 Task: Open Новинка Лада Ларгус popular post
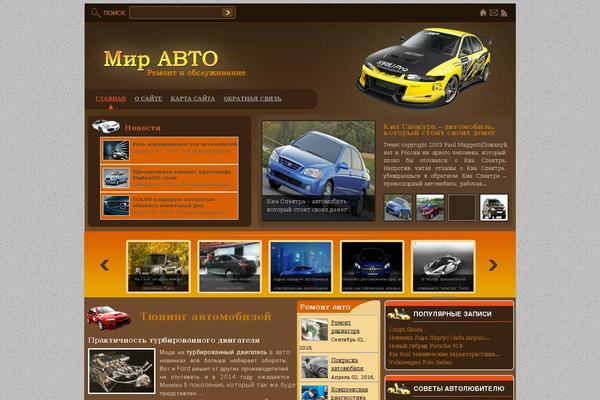tap(439, 338)
